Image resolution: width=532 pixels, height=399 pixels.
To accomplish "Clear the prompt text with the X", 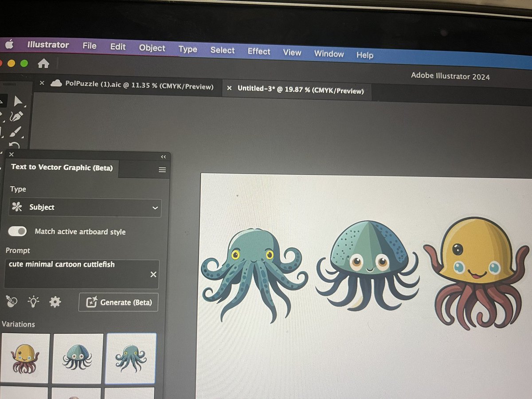I will (x=153, y=274).
